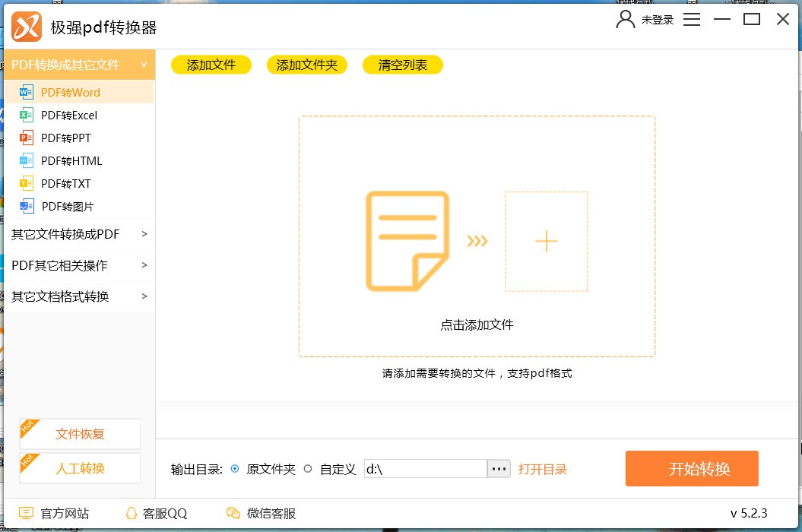Minimize the converter window
Viewport: 802px width, 532px height.
pos(721,20)
